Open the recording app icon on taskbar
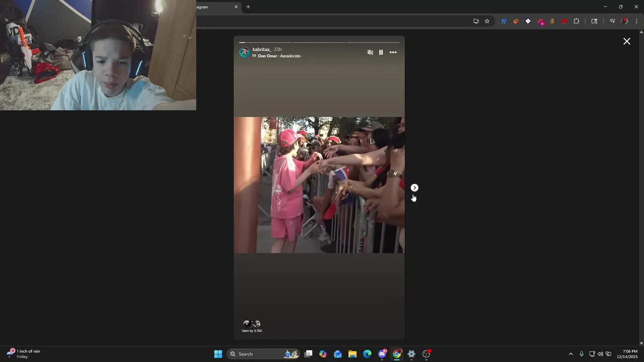The height and width of the screenshot is (362, 644). pyautogui.click(x=426, y=354)
